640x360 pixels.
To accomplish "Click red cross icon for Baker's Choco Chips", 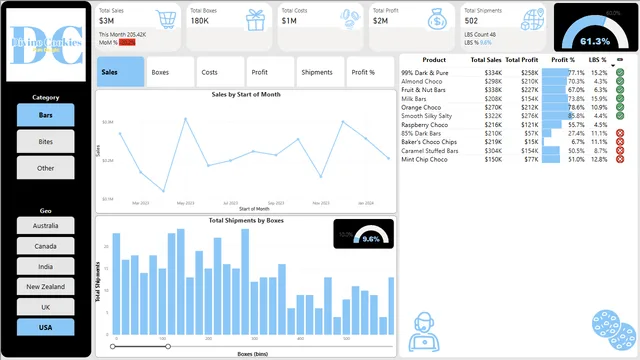I will [620, 142].
